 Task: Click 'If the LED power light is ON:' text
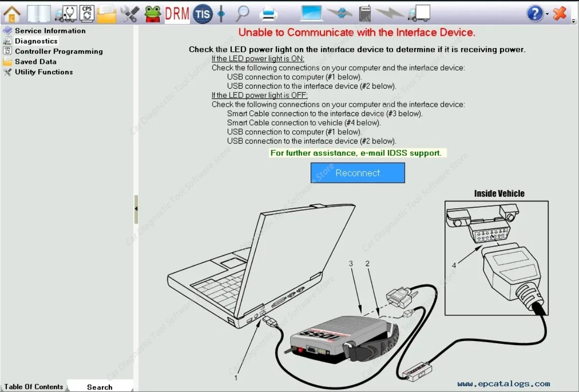pos(258,59)
